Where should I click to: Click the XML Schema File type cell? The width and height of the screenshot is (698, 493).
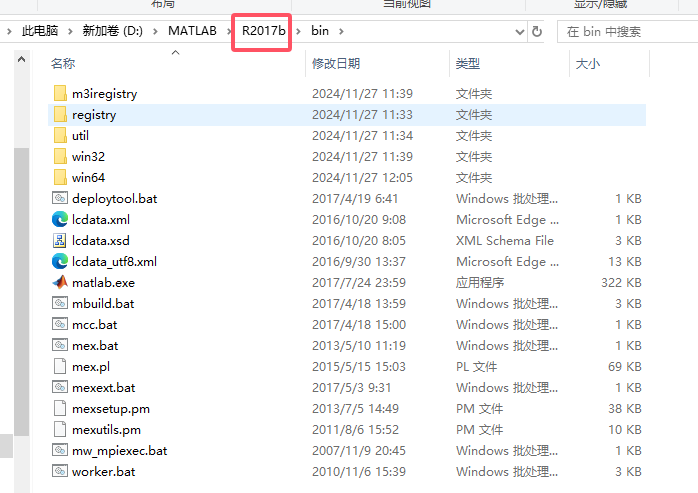click(x=505, y=241)
